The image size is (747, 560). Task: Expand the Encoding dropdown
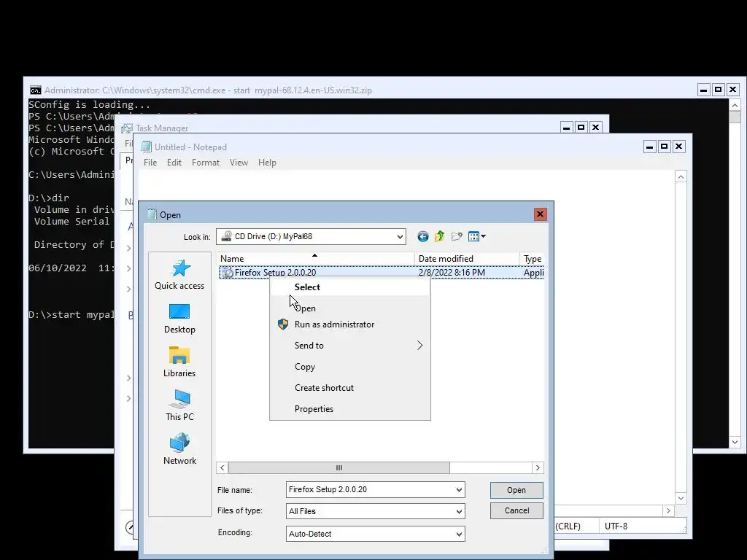pos(459,534)
